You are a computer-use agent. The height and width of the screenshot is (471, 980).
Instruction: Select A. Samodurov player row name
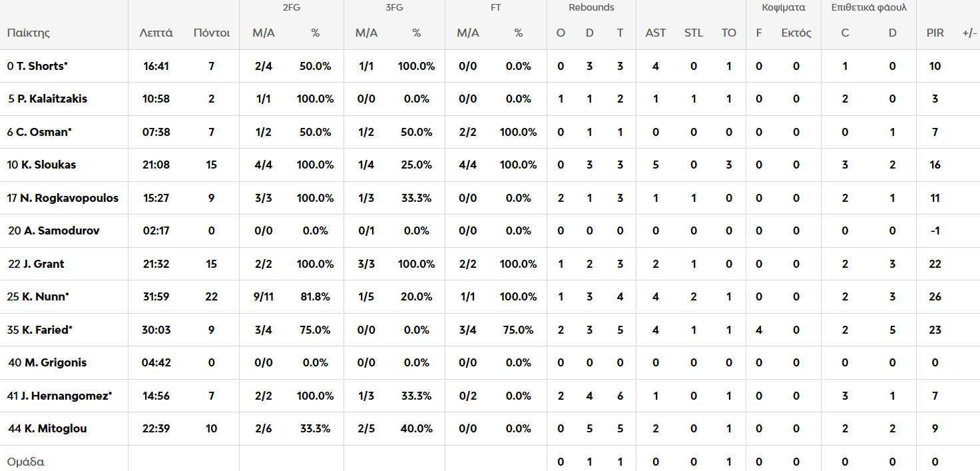coord(61,231)
